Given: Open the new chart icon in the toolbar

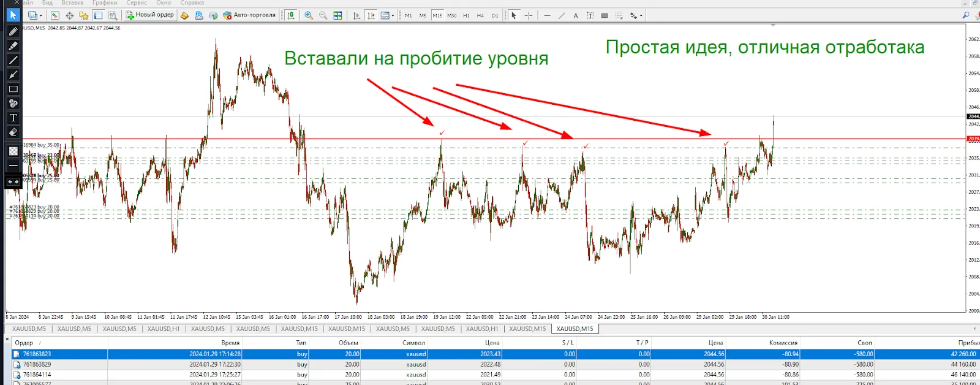Looking at the screenshot, I should 32,15.
